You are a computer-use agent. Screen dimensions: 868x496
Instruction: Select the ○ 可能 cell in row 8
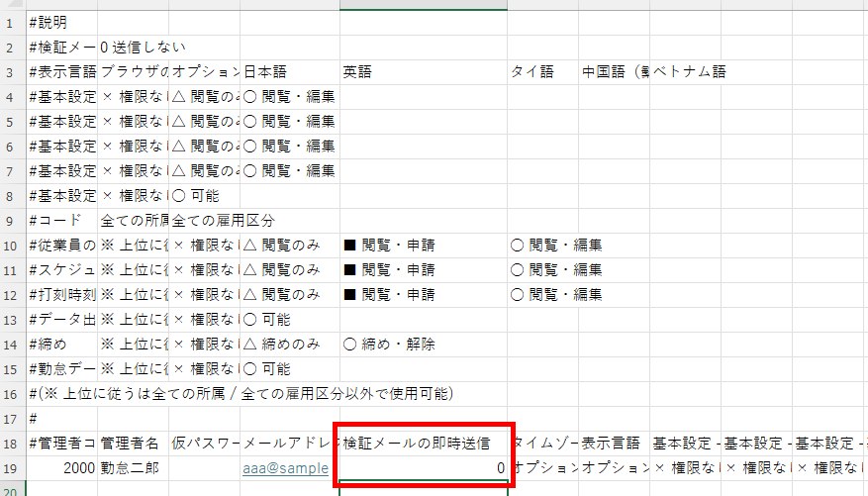click(204, 195)
